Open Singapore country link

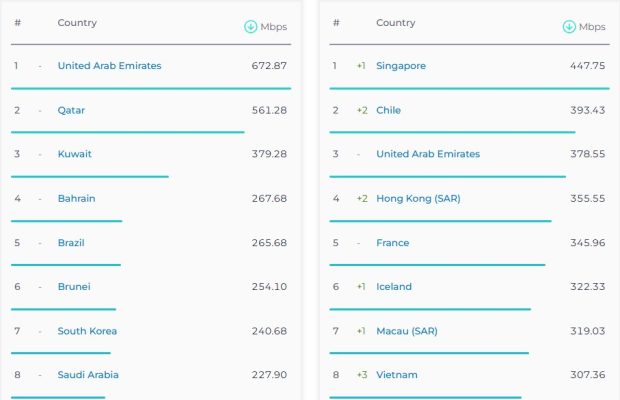coord(401,66)
